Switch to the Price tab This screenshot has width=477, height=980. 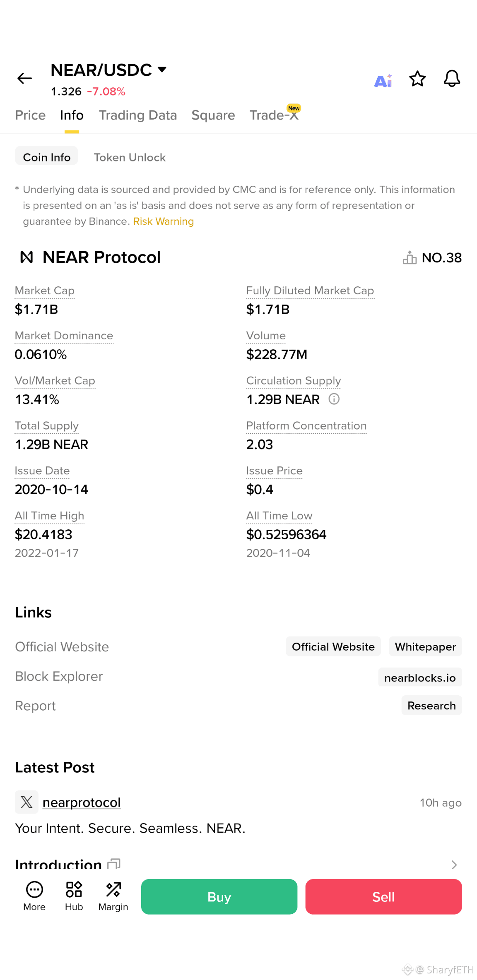pyautogui.click(x=30, y=115)
